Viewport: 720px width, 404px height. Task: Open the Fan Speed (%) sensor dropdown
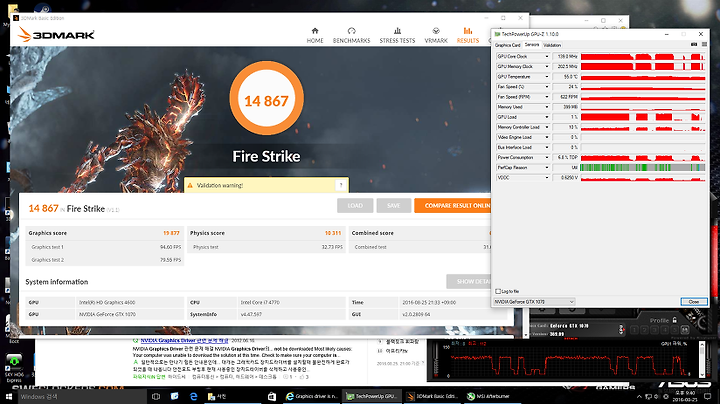tap(546, 87)
